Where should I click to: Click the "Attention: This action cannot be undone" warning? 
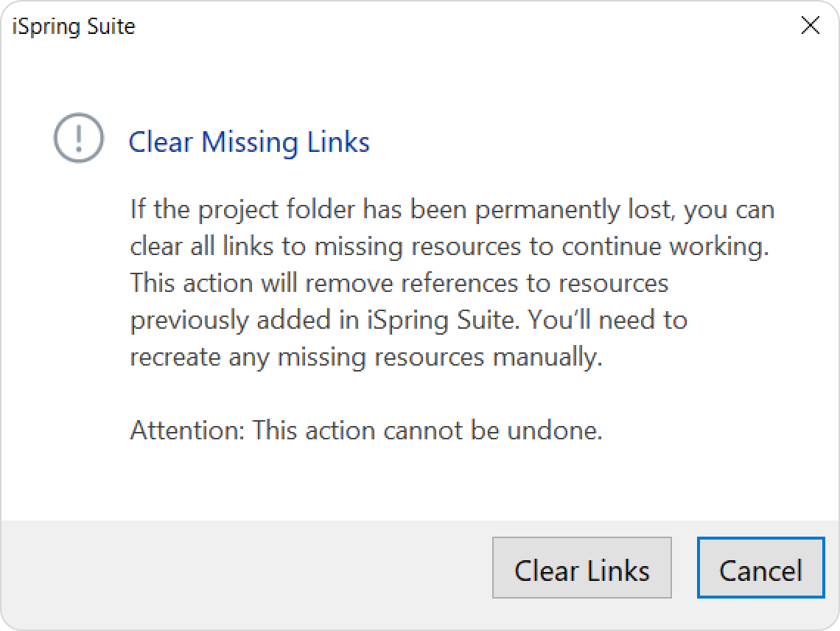pyautogui.click(x=366, y=430)
